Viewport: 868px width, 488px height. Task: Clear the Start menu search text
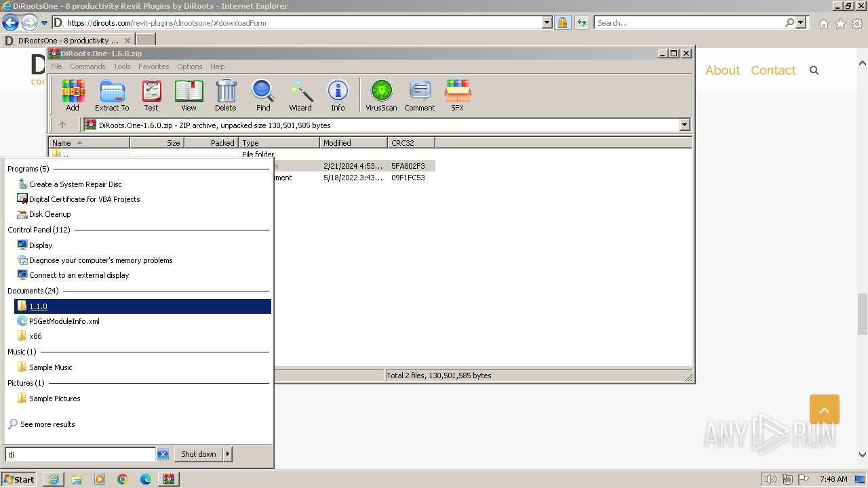click(163, 455)
